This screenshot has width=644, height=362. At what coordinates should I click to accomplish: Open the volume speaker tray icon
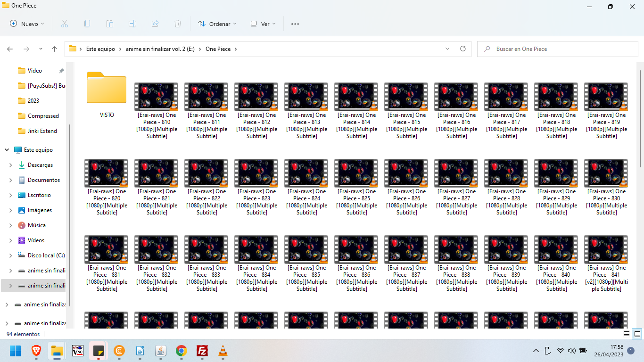pyautogui.click(x=571, y=351)
